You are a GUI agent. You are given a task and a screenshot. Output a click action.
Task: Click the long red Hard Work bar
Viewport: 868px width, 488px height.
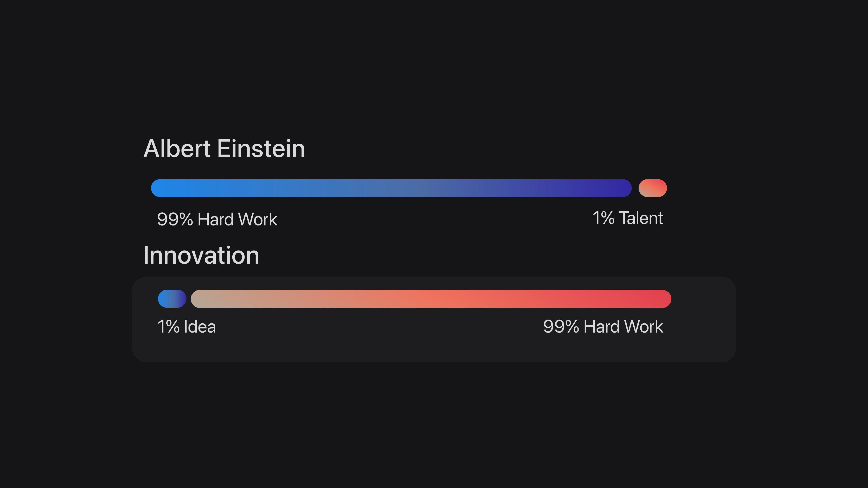(x=431, y=299)
